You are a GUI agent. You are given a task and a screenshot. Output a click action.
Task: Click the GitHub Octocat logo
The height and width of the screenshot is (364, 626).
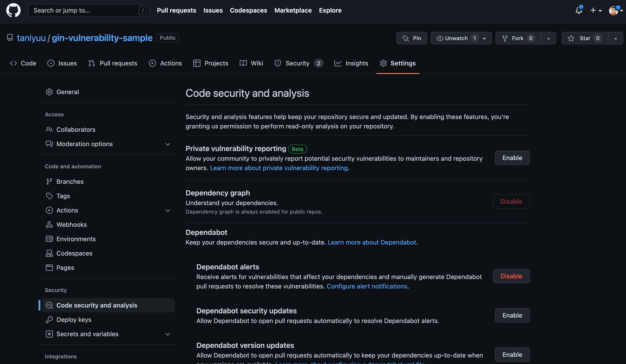click(13, 10)
